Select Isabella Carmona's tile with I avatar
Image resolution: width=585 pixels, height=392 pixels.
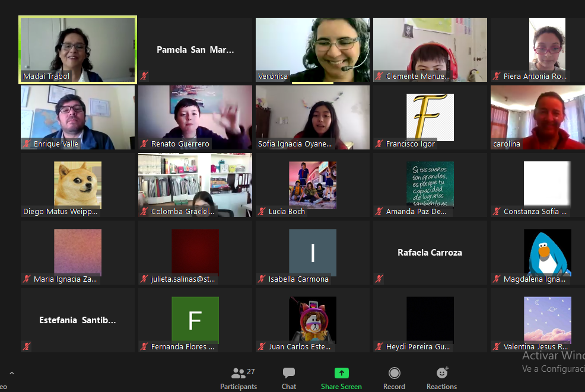point(312,252)
